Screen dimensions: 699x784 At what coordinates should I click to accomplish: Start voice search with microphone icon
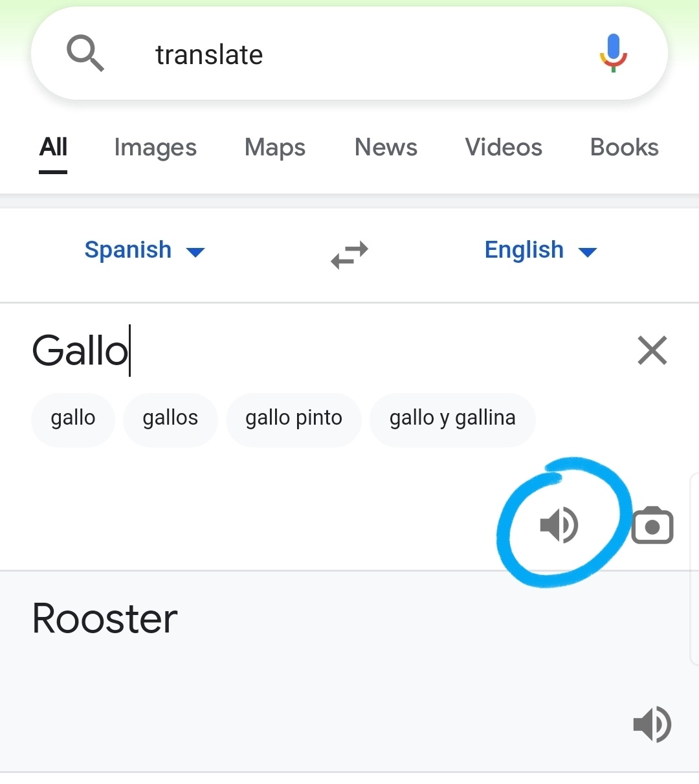pos(613,54)
